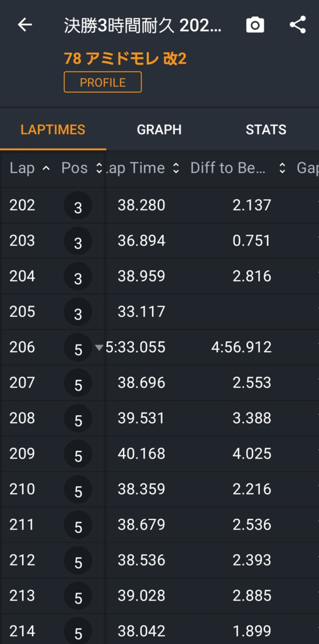Sort by the Gap column header
This screenshot has height=644, width=319.
point(308,168)
